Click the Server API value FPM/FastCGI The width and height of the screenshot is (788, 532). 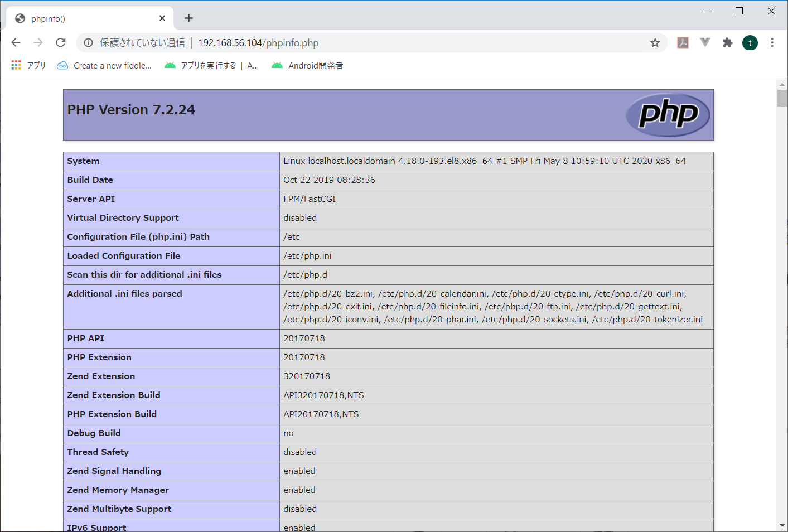click(x=310, y=199)
